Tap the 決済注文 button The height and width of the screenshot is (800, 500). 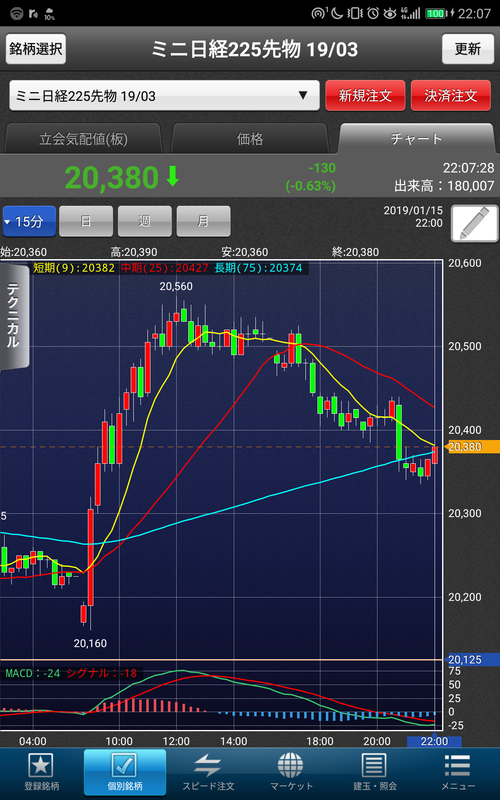coord(451,95)
